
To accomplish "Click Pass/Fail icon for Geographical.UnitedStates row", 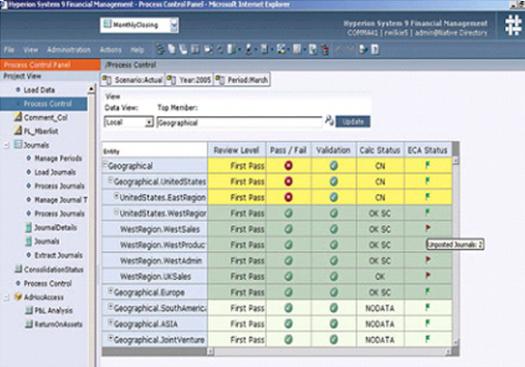I will [x=288, y=181].
